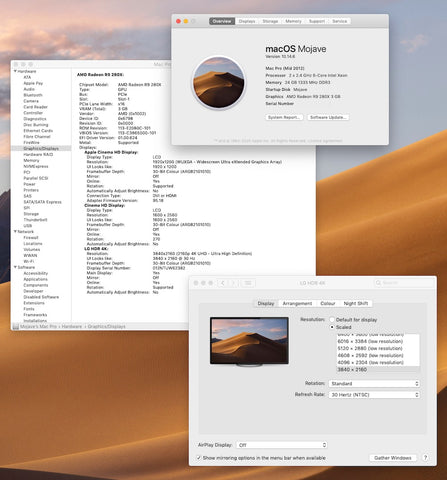
Task: Click the forward arrow in Displays preferences
Action: coord(234,283)
